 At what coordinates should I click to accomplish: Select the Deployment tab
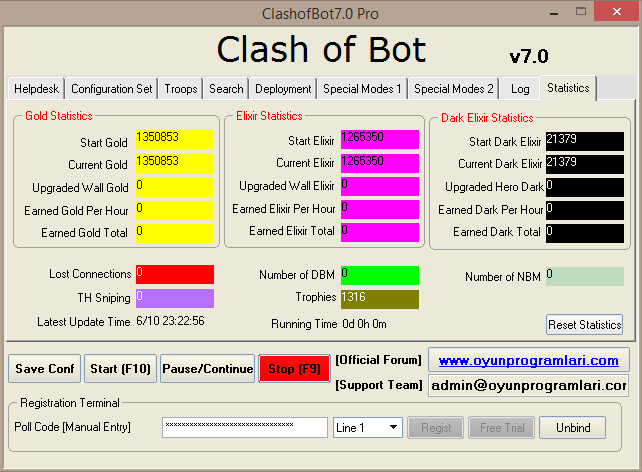(283, 89)
